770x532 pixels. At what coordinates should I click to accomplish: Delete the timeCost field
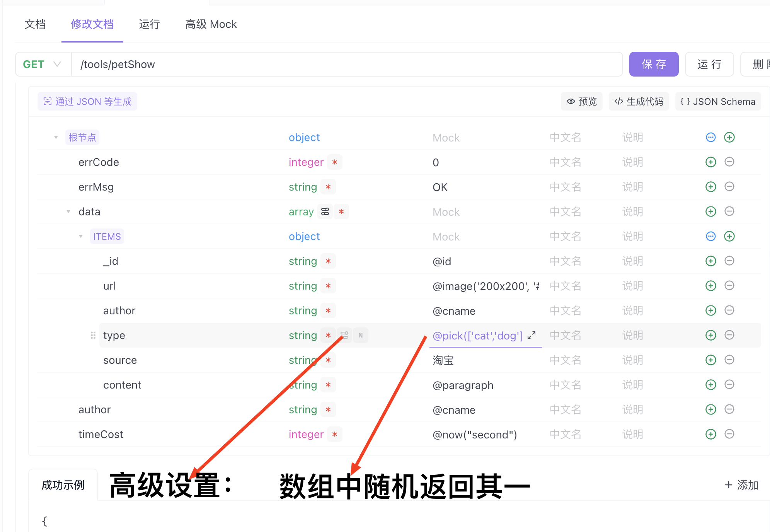pyautogui.click(x=729, y=434)
